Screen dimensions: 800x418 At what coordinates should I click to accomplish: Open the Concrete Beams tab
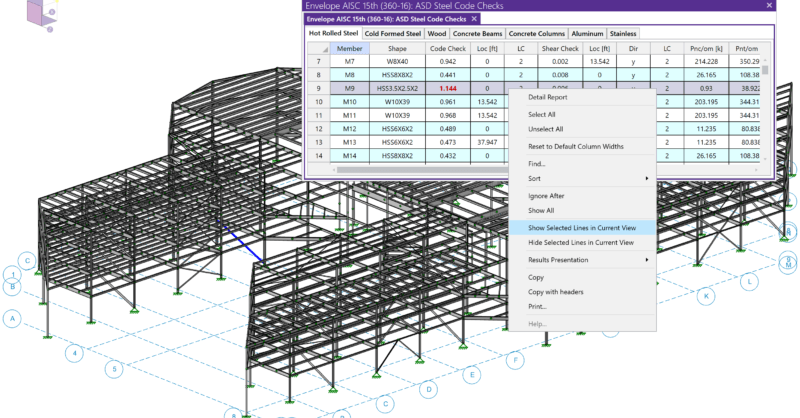tap(478, 33)
